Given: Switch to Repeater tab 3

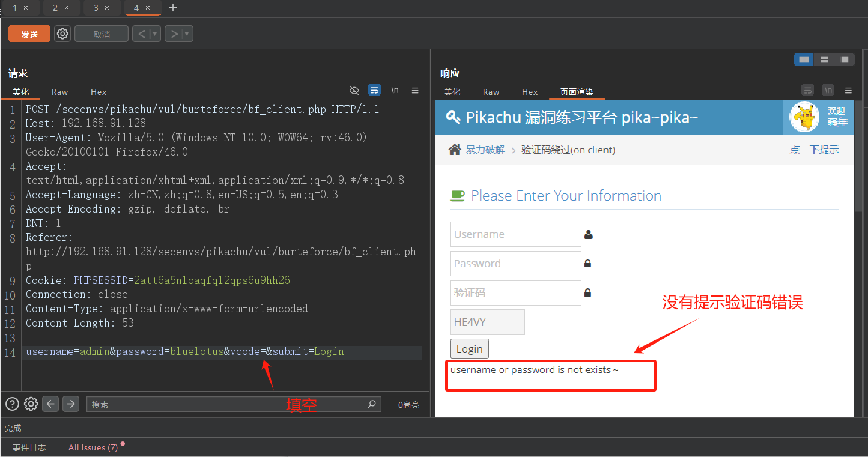Looking at the screenshot, I should (x=96, y=8).
